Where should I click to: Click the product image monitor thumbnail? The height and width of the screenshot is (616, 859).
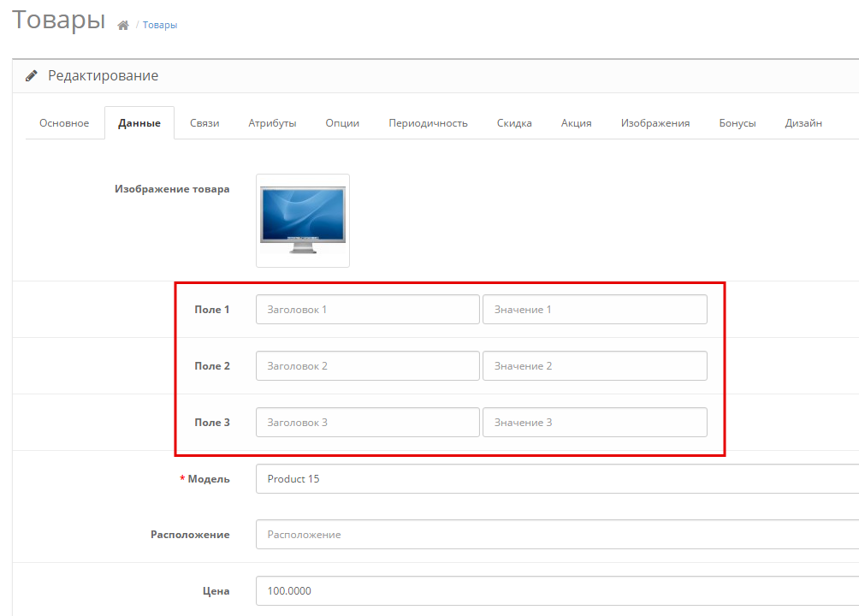point(303,221)
